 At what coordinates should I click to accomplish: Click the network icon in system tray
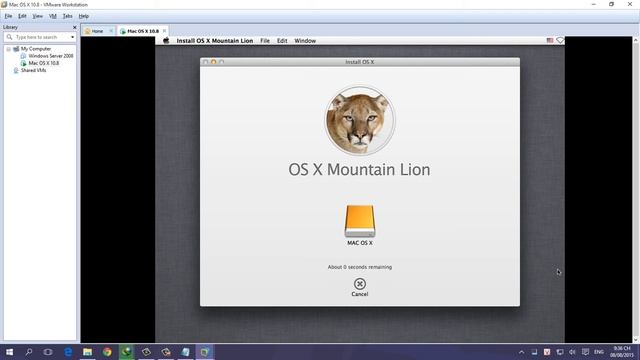(560, 352)
